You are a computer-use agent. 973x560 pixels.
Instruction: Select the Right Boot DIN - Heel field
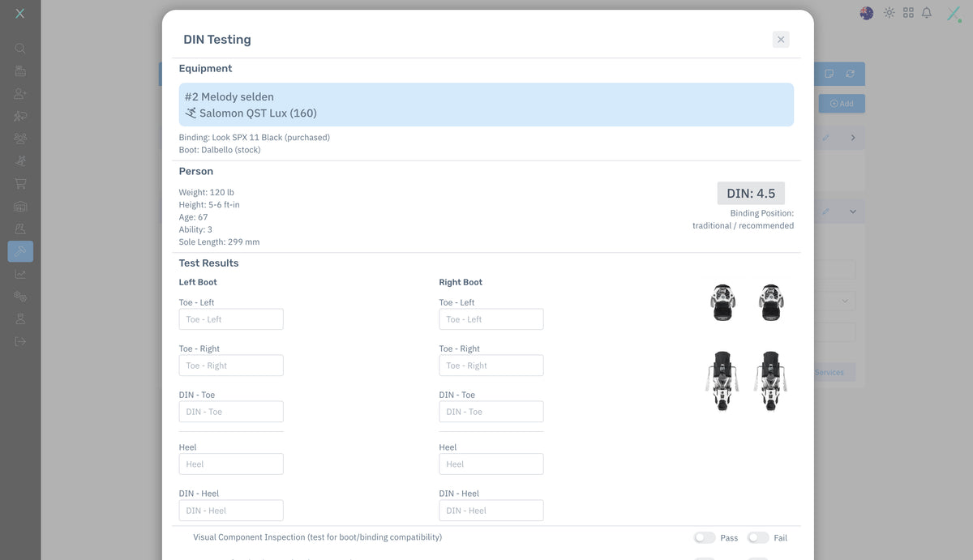pyautogui.click(x=491, y=511)
